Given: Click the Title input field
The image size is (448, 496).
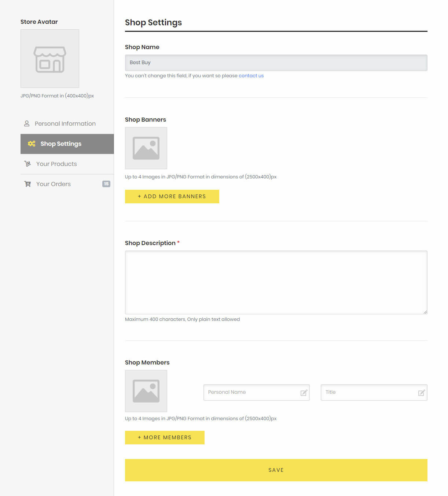Looking at the screenshot, I should [374, 392].
